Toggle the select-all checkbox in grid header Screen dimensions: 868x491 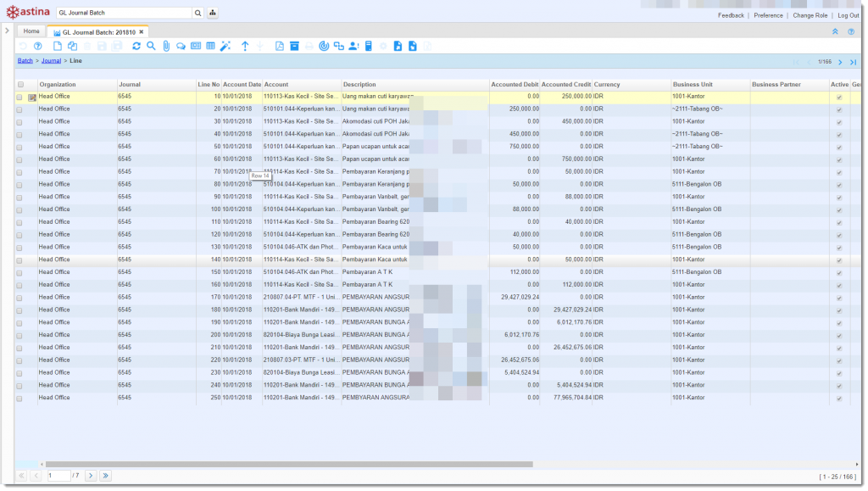tap(20, 85)
